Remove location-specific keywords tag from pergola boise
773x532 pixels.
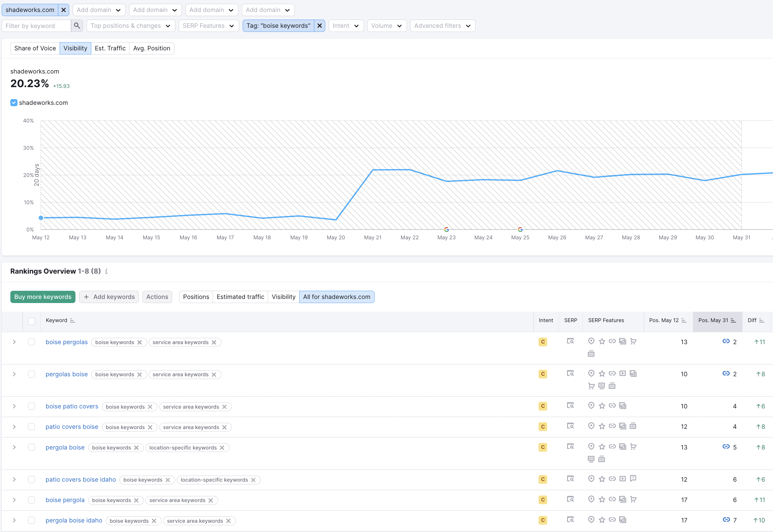(x=222, y=448)
